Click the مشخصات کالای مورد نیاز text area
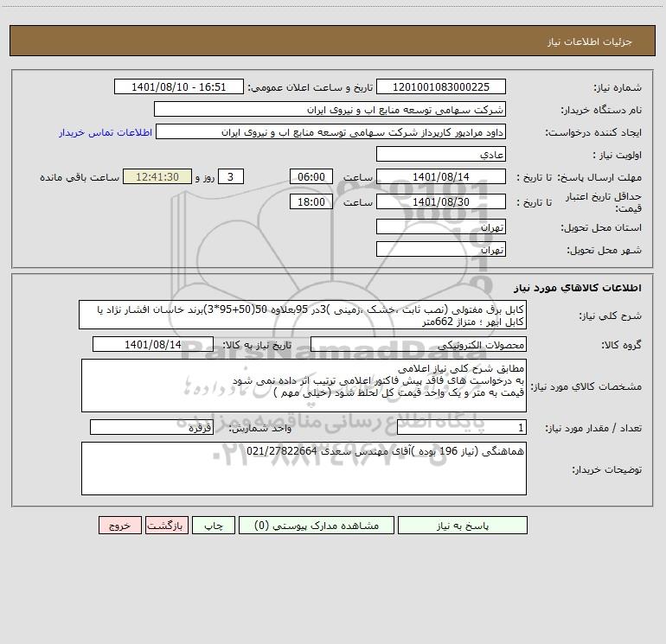Screen dimensions: 666x644 [x=304, y=386]
